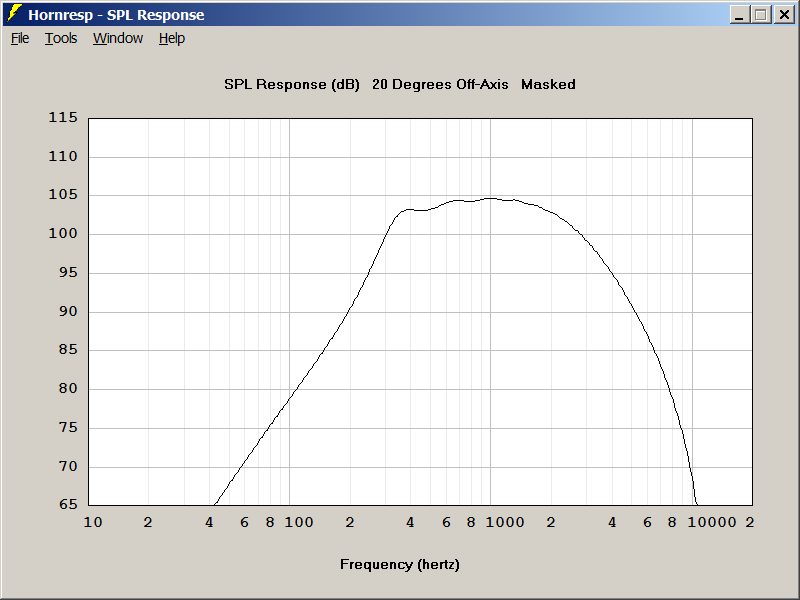Screen dimensions: 800x600
Task: Click the '20 Degrees Off-Axis' label
Action: (440, 84)
